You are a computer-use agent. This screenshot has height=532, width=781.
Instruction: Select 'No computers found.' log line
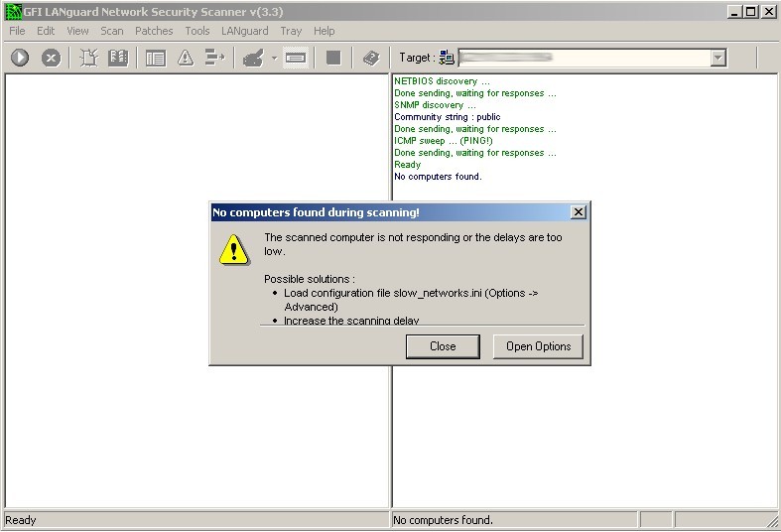[438, 177]
